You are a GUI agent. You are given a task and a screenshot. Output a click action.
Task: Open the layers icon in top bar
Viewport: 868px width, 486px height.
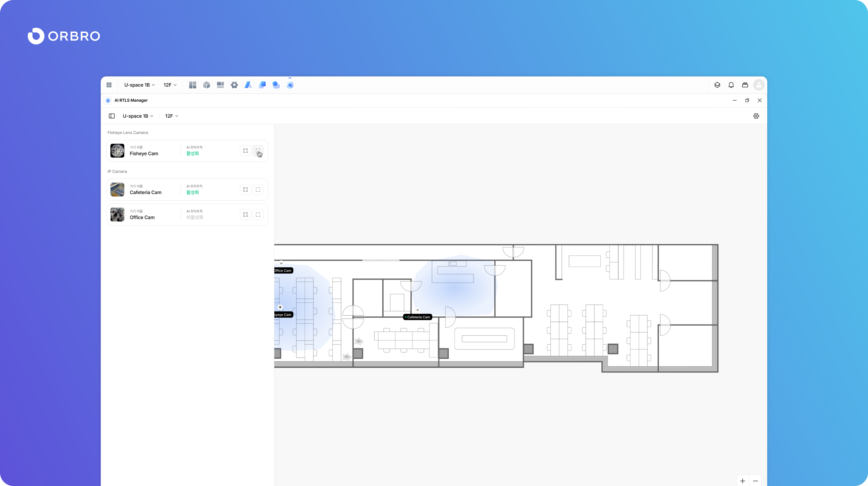tap(717, 85)
